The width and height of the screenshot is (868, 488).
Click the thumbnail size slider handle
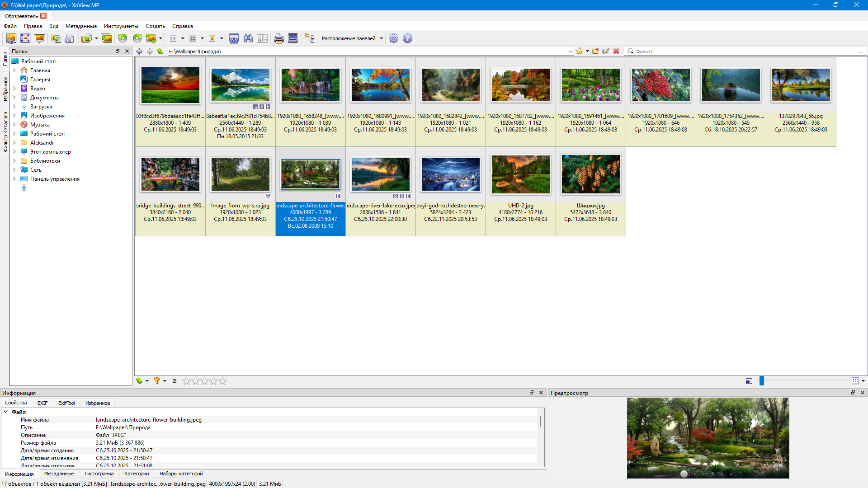click(761, 381)
